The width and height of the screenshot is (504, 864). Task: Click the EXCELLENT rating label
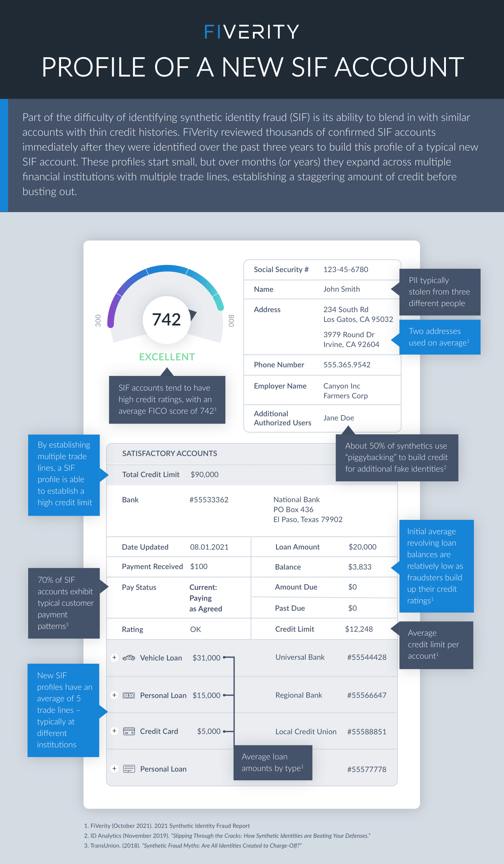[167, 357]
